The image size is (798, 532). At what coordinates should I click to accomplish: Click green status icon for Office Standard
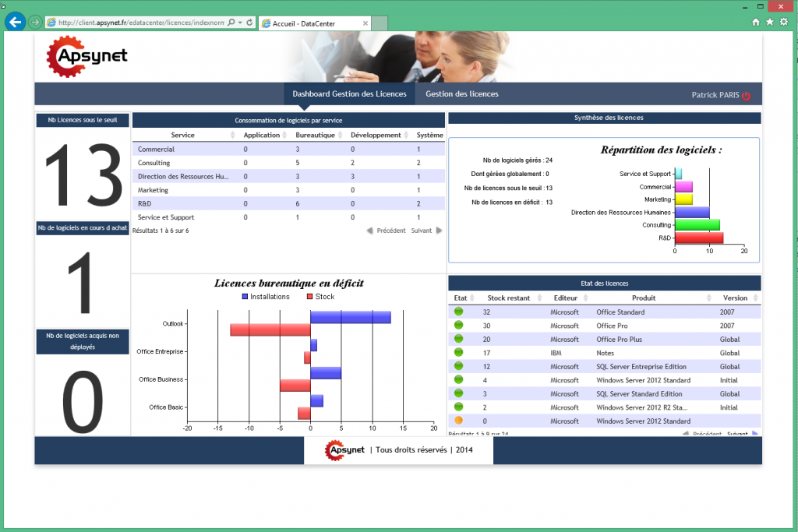pyautogui.click(x=459, y=312)
